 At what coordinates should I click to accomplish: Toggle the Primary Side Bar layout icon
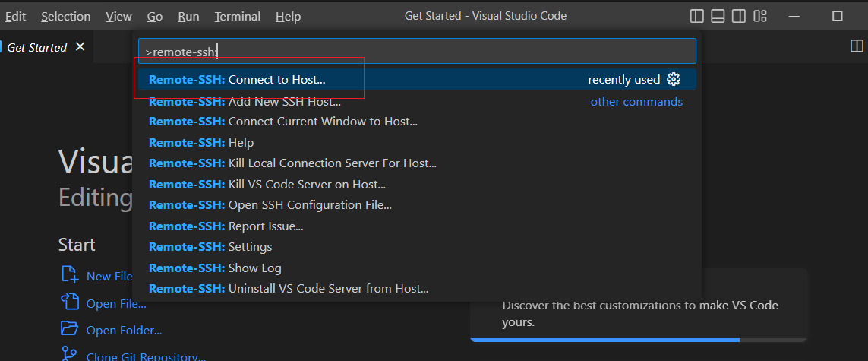696,17
